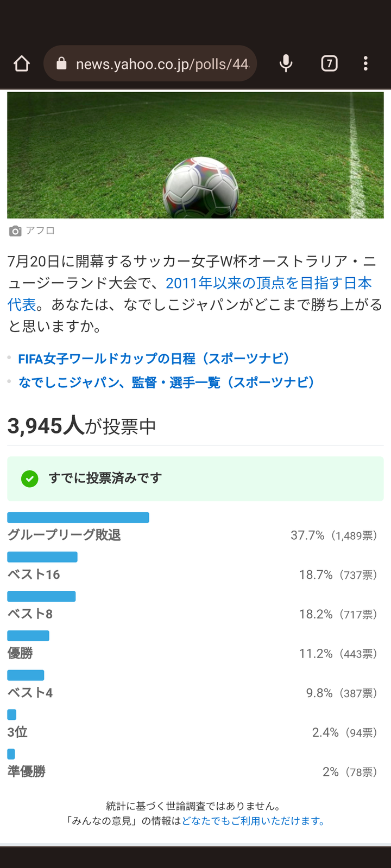Open link 2011年以来の頂点を目指す日本代表
The width and height of the screenshot is (391, 868).
click(x=268, y=283)
